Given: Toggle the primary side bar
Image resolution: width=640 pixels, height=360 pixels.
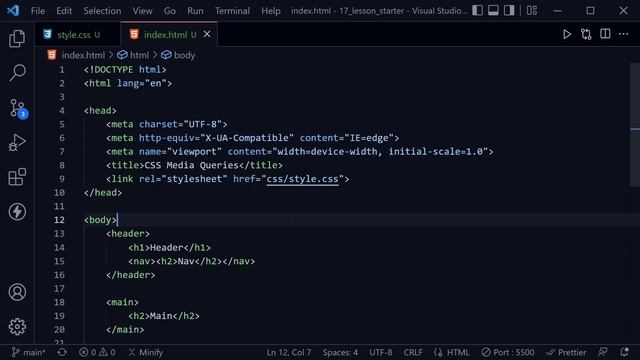Looking at the screenshot, I should [x=477, y=10].
